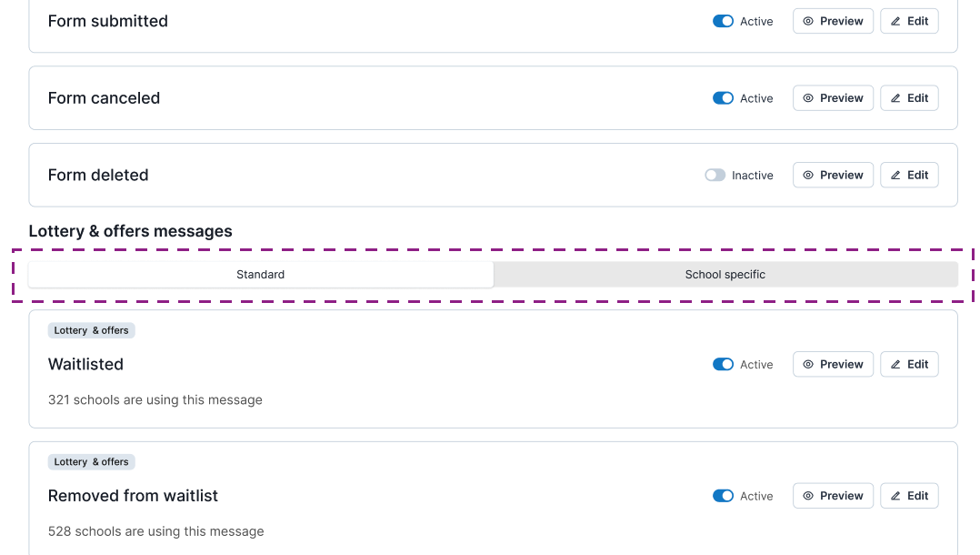Click the pencil icon on Form submitted's Edit button
The height and width of the screenshot is (555, 980).
click(896, 20)
